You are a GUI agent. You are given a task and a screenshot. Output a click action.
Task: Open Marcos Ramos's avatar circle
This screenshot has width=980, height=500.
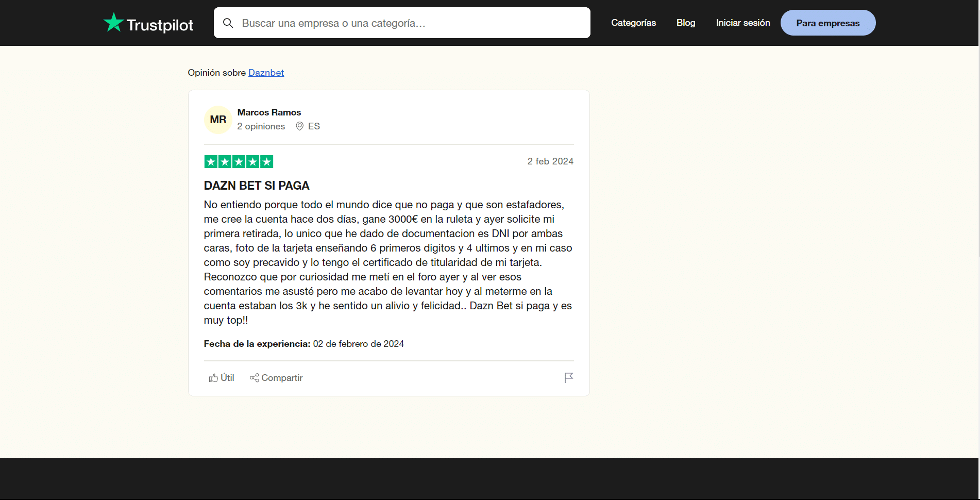point(218,119)
